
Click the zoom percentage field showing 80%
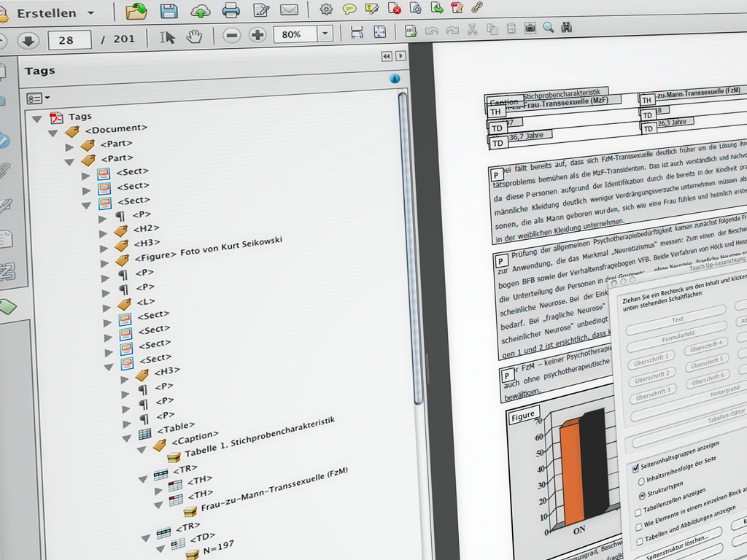(295, 34)
